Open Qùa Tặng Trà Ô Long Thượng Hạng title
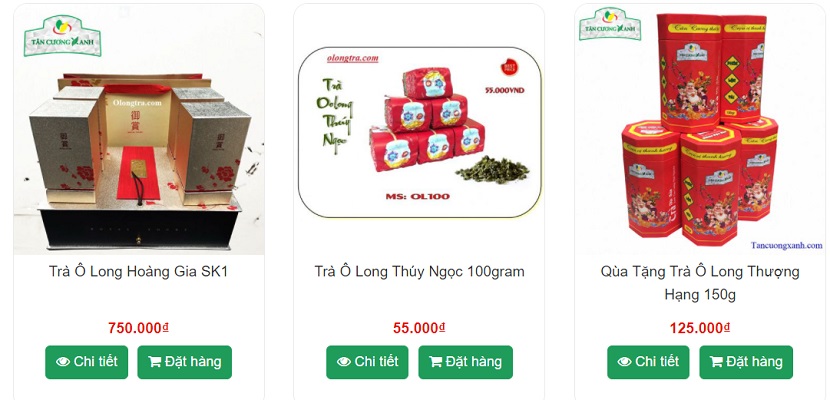Screen dimensions: 830x400 pyautogui.click(x=700, y=283)
